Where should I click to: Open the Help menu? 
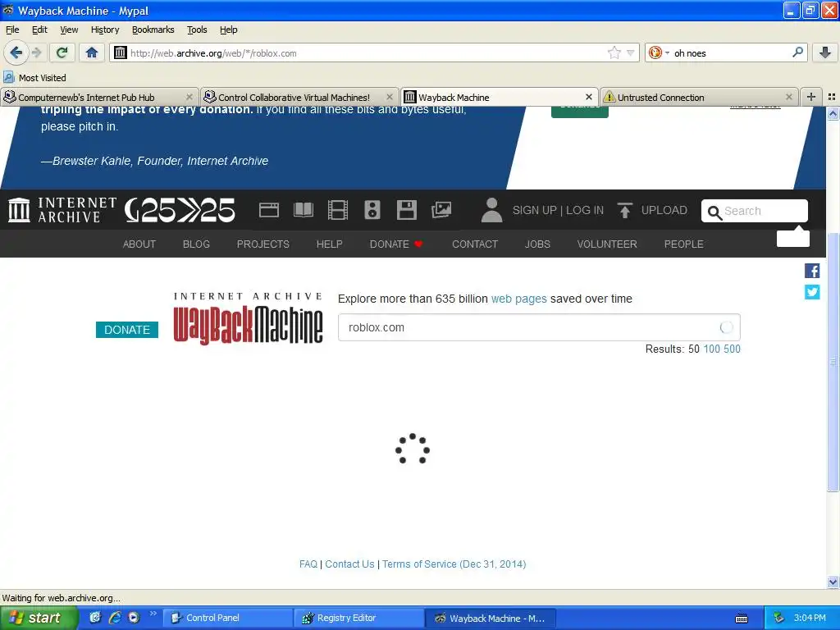coord(228,30)
